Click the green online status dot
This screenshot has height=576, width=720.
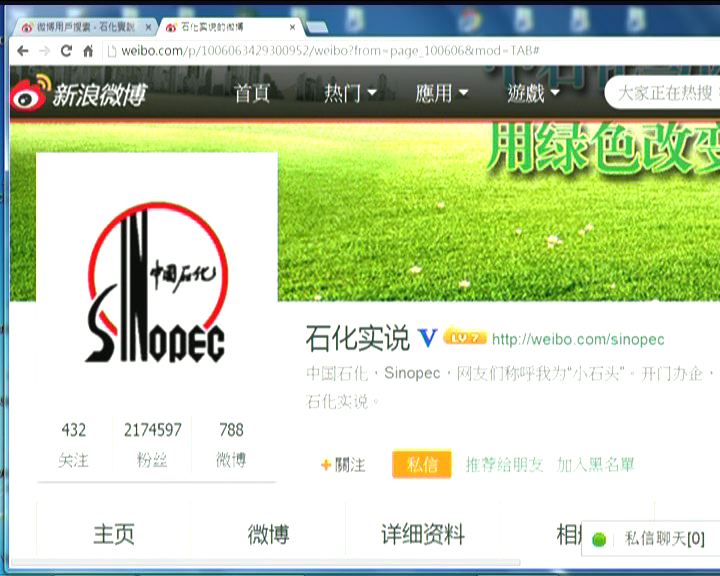pos(599,539)
